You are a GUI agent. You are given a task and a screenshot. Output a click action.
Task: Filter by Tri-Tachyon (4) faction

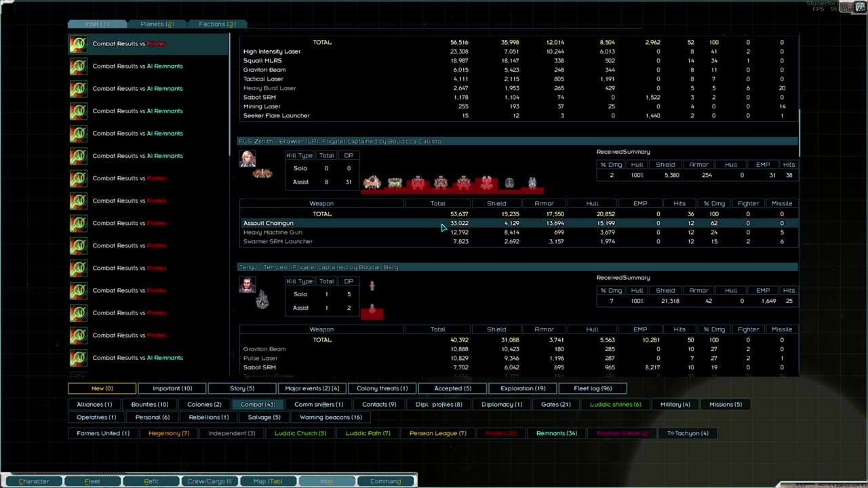[x=688, y=433]
